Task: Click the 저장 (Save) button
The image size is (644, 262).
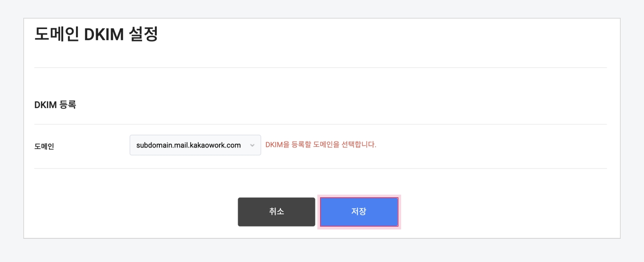Action: 359,212
